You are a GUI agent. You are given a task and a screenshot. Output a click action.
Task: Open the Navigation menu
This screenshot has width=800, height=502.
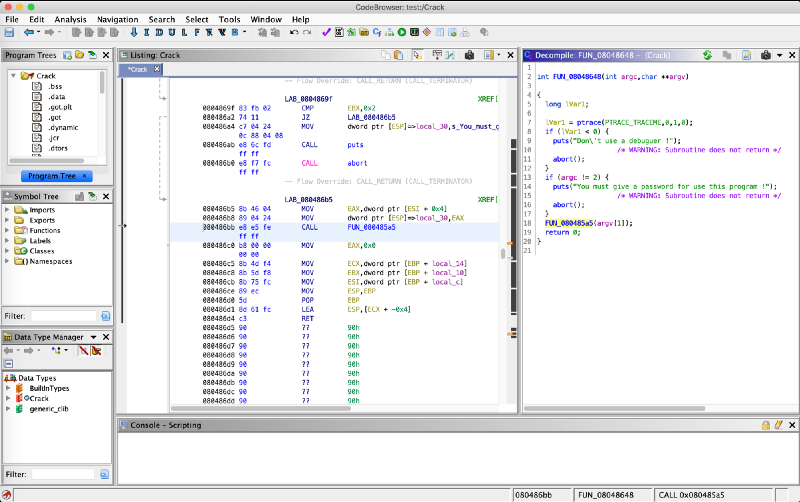click(117, 19)
